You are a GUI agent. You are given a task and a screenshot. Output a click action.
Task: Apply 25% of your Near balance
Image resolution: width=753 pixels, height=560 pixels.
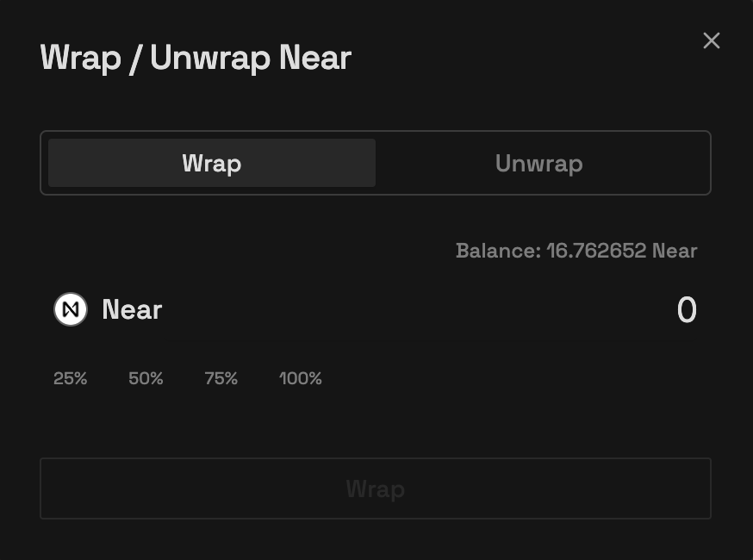point(70,378)
